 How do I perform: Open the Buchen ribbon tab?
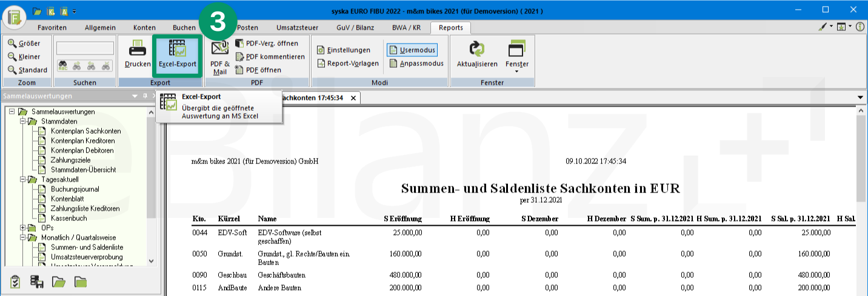184,27
